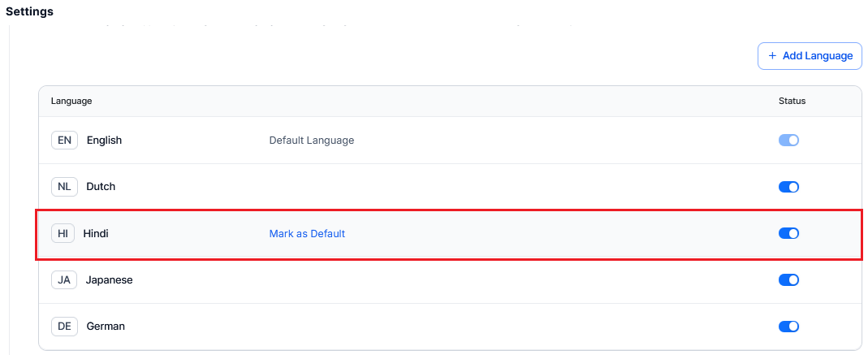Click the plus icon in Add Language
The image size is (868, 355).
tap(772, 56)
